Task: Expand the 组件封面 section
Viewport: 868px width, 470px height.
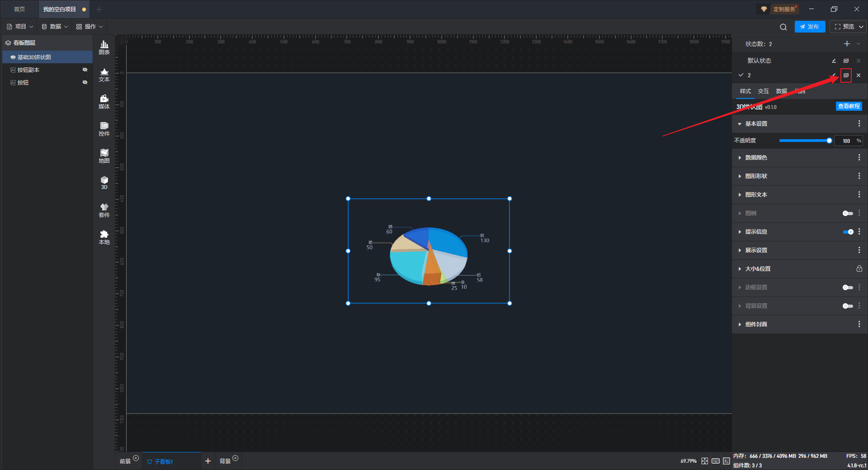Action: pyautogui.click(x=740, y=324)
